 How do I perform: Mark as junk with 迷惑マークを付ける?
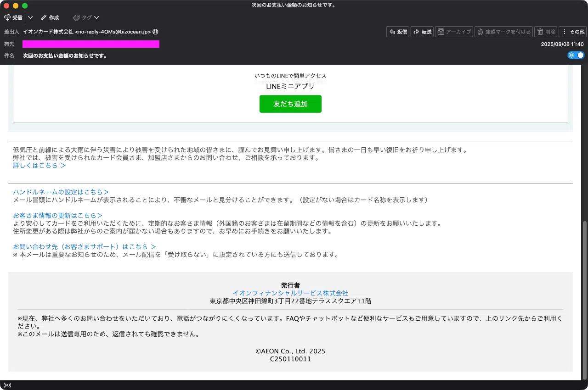click(x=503, y=32)
